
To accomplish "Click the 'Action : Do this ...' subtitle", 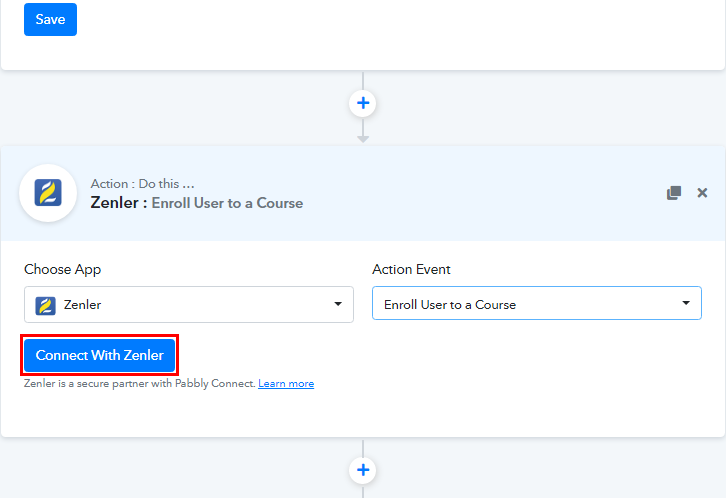I will (142, 184).
